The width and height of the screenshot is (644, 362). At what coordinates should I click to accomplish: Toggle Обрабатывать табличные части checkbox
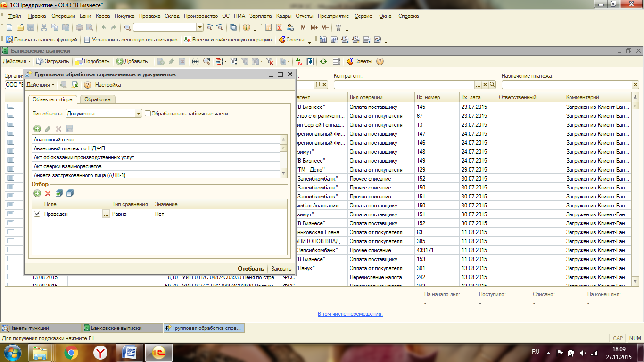(148, 114)
